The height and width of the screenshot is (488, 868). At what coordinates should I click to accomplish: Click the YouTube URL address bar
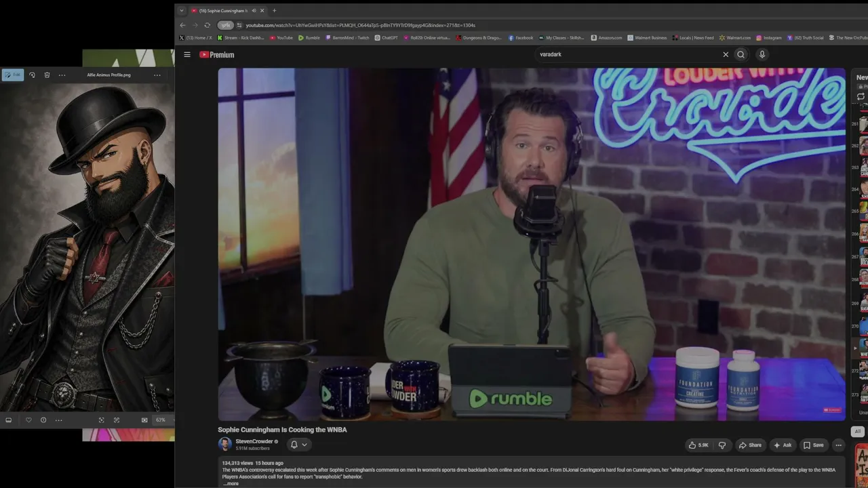pos(360,25)
